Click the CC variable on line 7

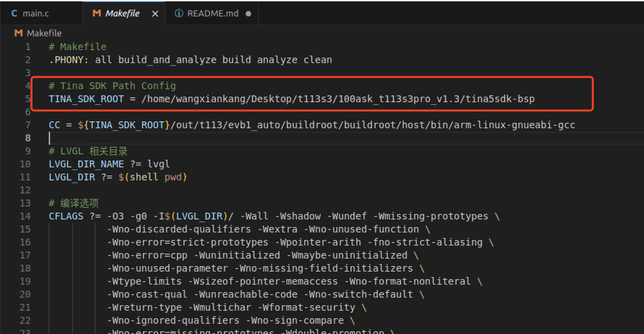tap(54, 125)
